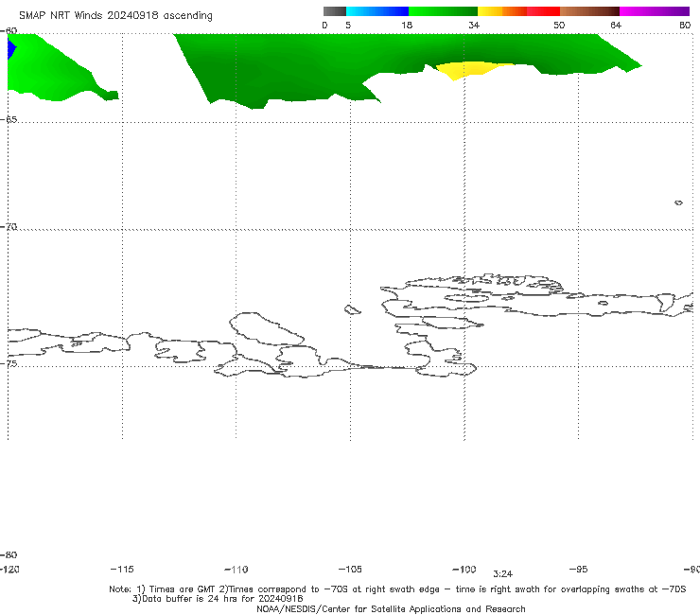The width and height of the screenshot is (700, 615).
Task: Click the -110 longitude axis label
Action: 236,570
